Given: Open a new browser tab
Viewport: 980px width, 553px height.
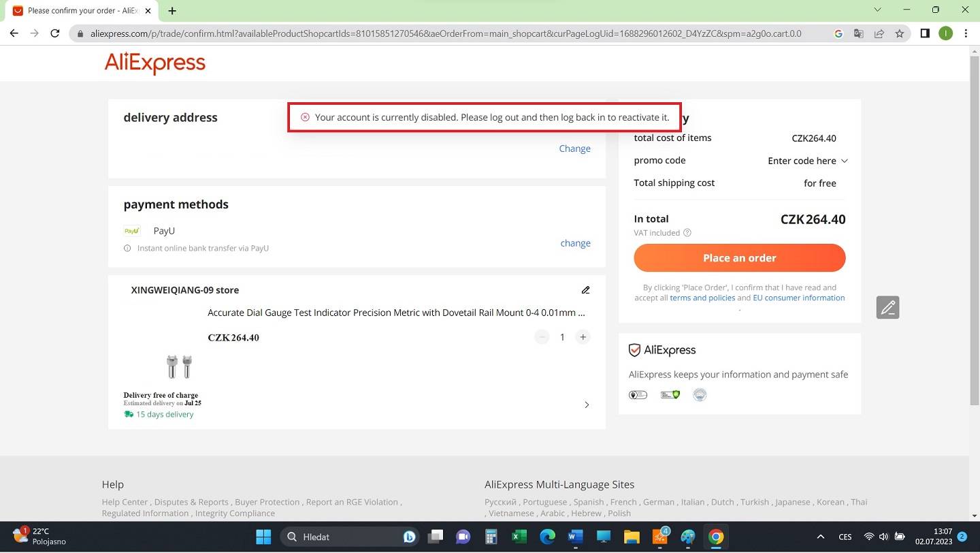Looking at the screenshot, I should pyautogui.click(x=172, y=11).
